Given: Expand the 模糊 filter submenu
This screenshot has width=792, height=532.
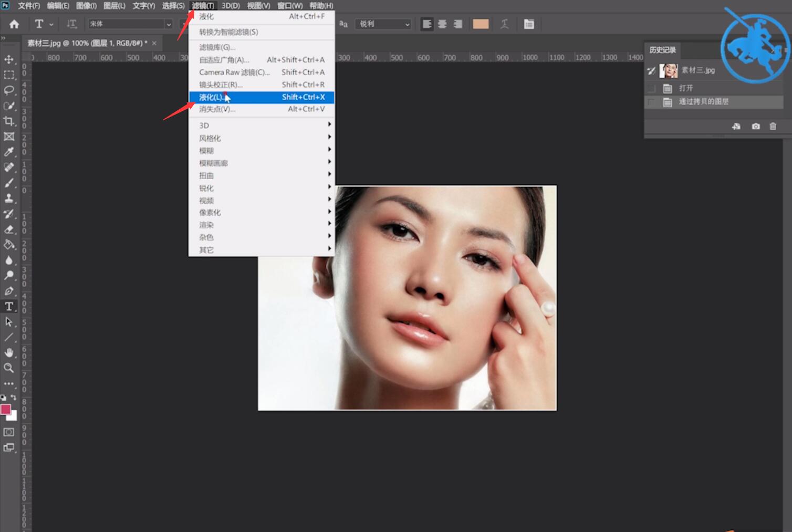Looking at the screenshot, I should (262, 151).
